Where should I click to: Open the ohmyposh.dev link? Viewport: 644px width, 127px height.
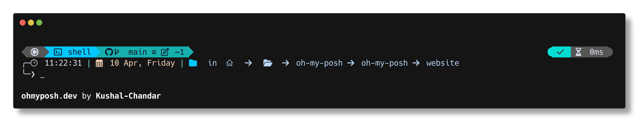coord(49,96)
